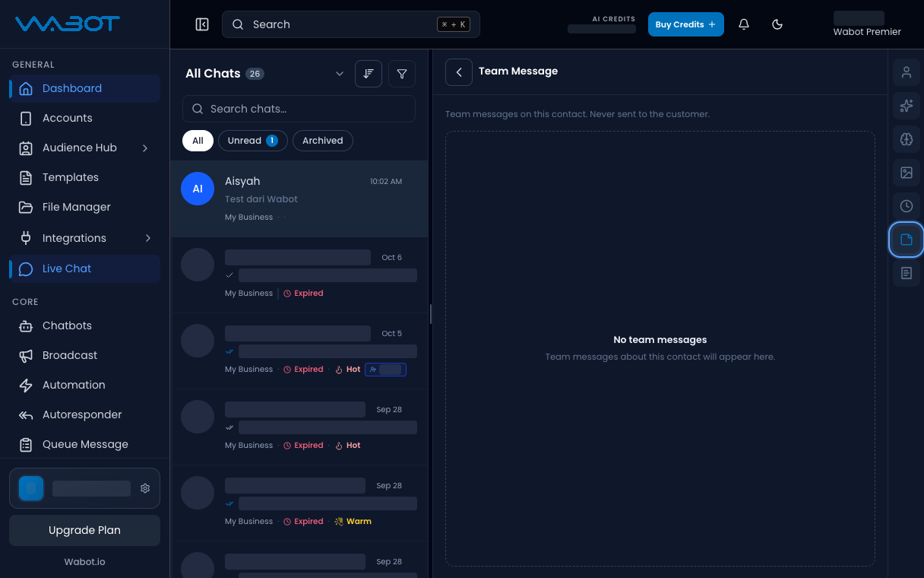Expand the All Chats dropdown chevron
The image size is (924, 578).
coord(340,74)
